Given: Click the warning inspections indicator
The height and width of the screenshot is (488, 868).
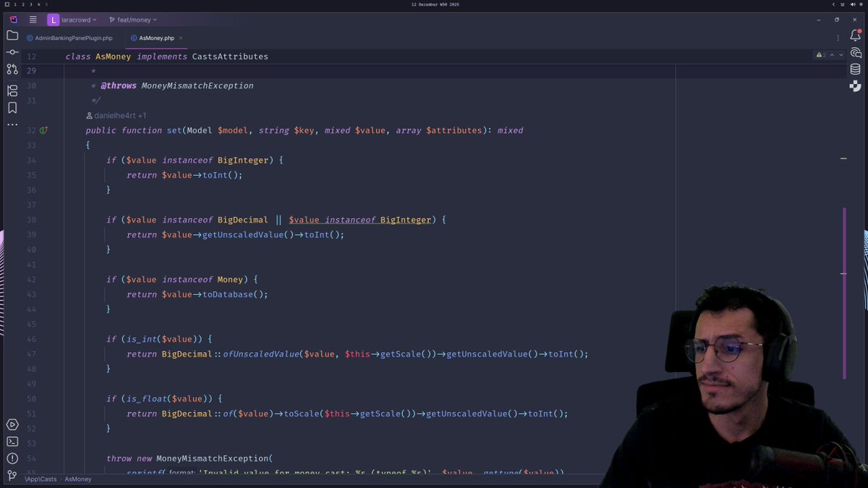Looking at the screenshot, I should (821, 55).
